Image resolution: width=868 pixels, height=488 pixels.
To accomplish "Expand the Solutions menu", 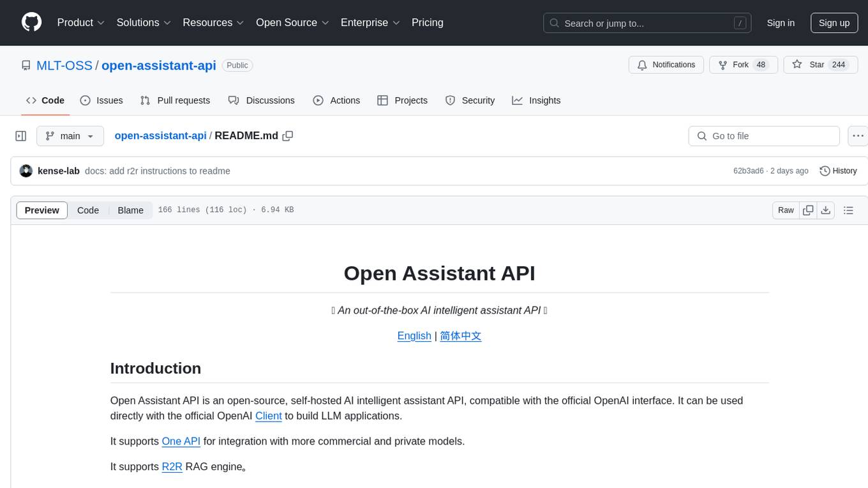I will (144, 22).
